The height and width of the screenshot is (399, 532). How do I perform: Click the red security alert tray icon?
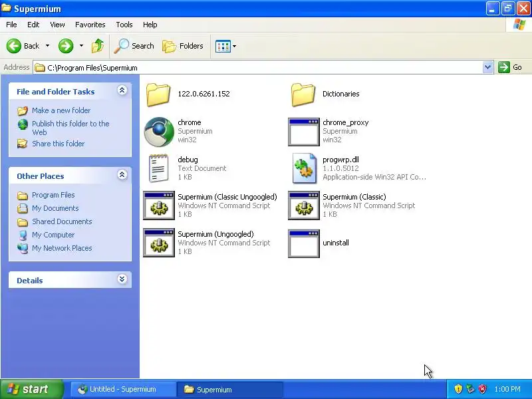click(483, 389)
